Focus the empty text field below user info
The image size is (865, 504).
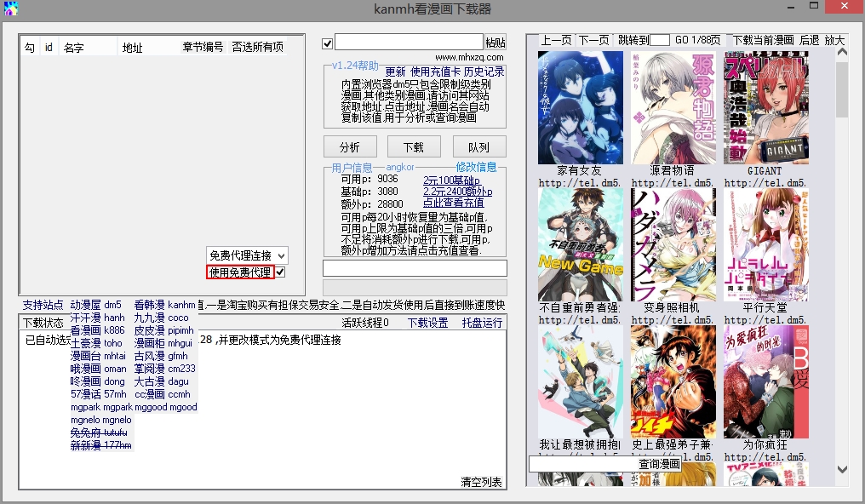pyautogui.click(x=415, y=268)
